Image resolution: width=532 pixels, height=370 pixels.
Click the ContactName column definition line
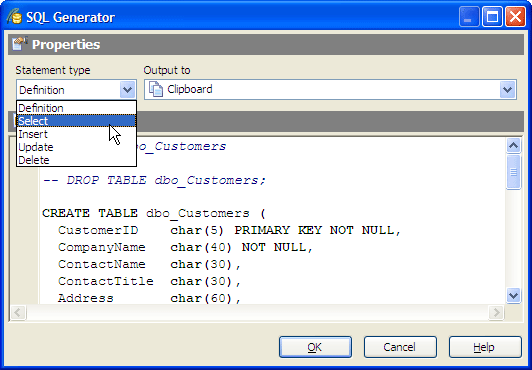point(149,264)
